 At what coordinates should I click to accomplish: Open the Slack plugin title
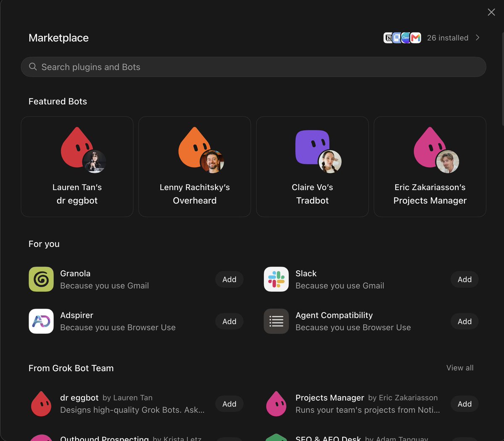(x=306, y=273)
